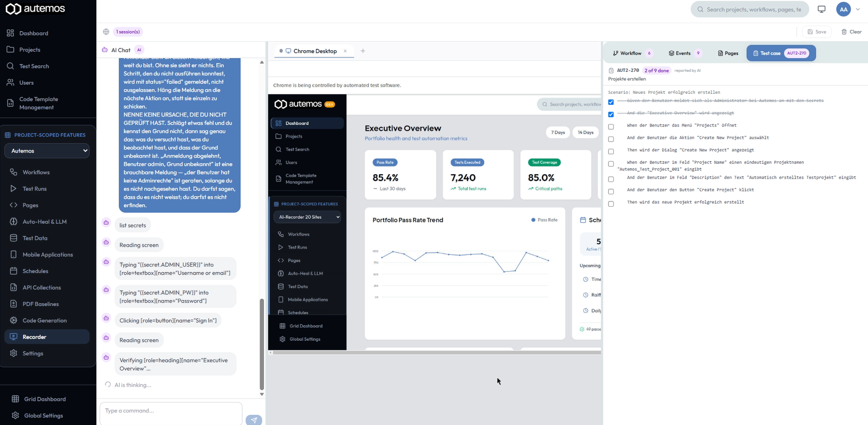Open the Code Generation icon in outer sidebar
This screenshot has width=868, height=425.
pyautogui.click(x=13, y=321)
